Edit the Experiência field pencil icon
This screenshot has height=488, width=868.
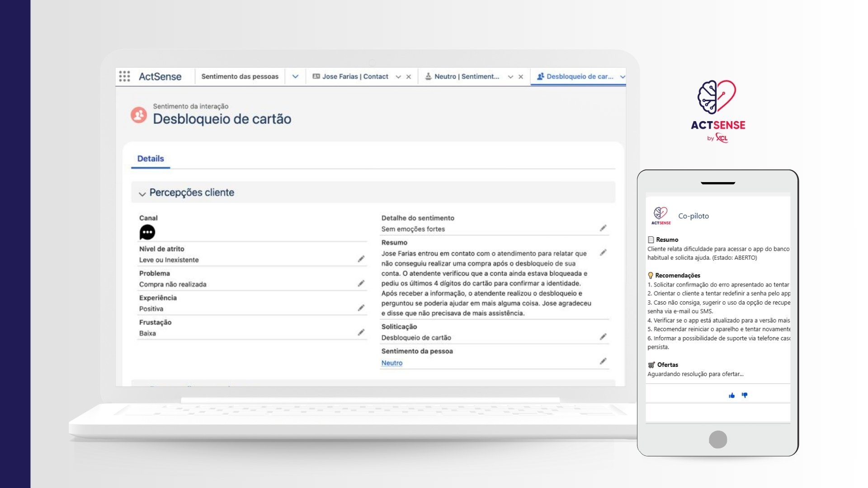[361, 308]
